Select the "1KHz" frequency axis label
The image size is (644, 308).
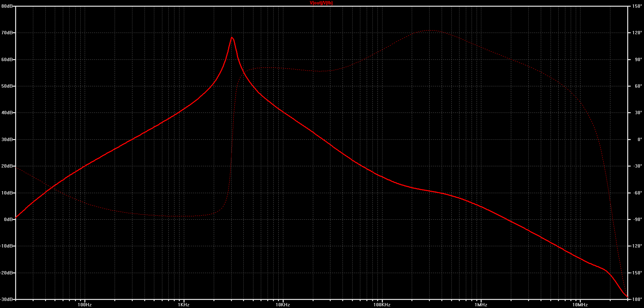click(x=184, y=305)
